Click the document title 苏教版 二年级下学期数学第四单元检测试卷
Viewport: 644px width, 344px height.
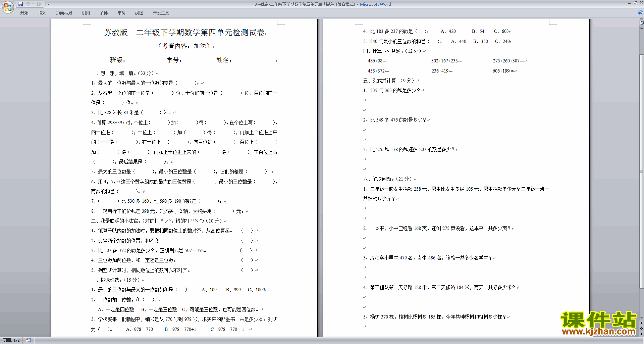184,33
